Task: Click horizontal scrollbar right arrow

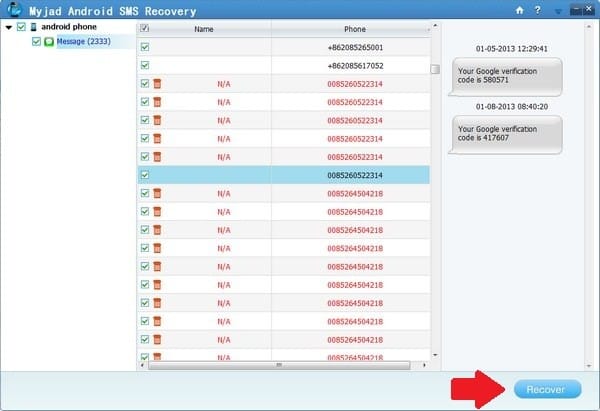Action: (x=424, y=365)
